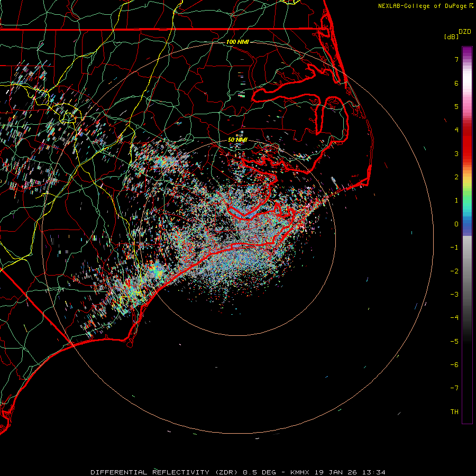Click the [dB] unit label

click(x=451, y=36)
